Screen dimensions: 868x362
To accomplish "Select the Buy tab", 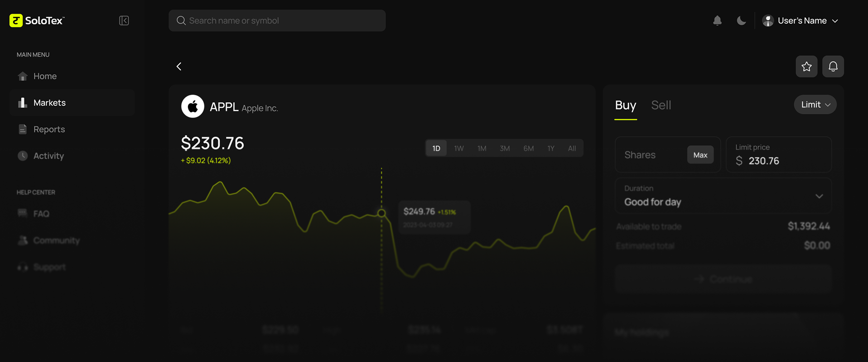I will pyautogui.click(x=625, y=105).
